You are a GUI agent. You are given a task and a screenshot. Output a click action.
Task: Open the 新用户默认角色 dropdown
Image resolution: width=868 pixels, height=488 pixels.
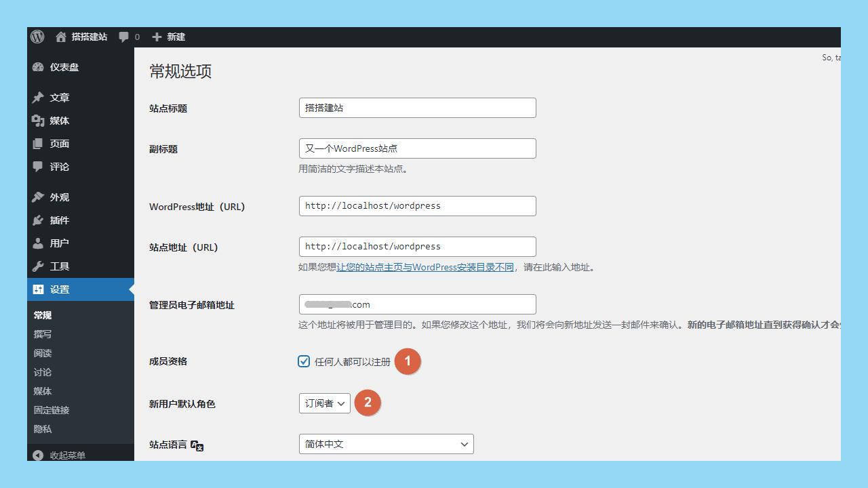(324, 403)
